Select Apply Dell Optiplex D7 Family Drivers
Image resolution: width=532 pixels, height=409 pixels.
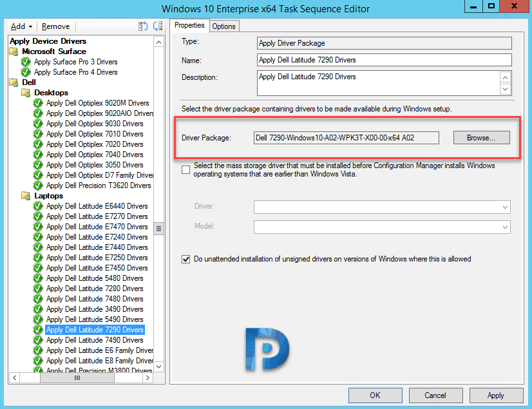pos(100,175)
